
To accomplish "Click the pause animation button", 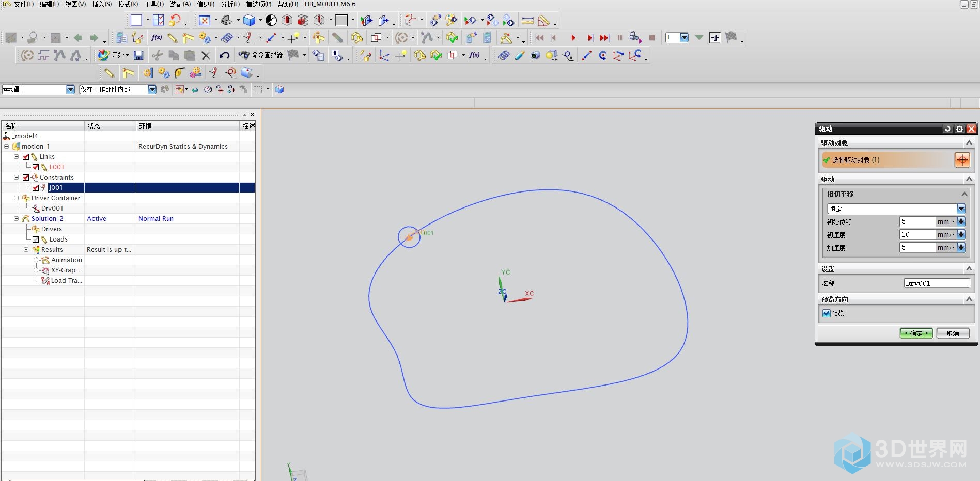I will [x=619, y=38].
